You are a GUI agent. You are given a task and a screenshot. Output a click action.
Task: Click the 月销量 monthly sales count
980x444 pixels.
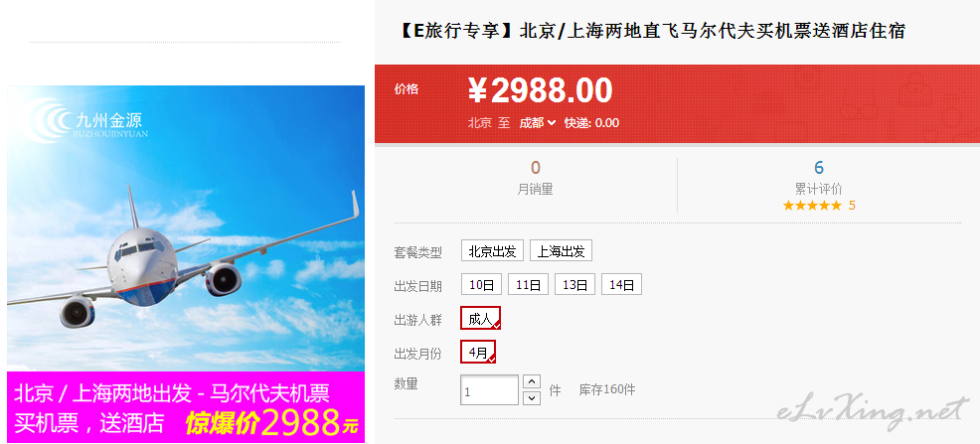(535, 167)
